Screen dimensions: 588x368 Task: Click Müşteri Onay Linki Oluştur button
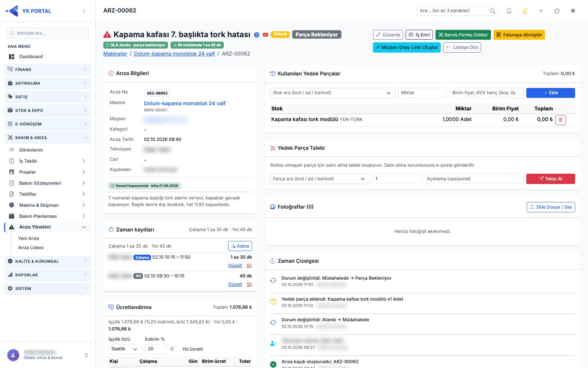[x=407, y=47]
